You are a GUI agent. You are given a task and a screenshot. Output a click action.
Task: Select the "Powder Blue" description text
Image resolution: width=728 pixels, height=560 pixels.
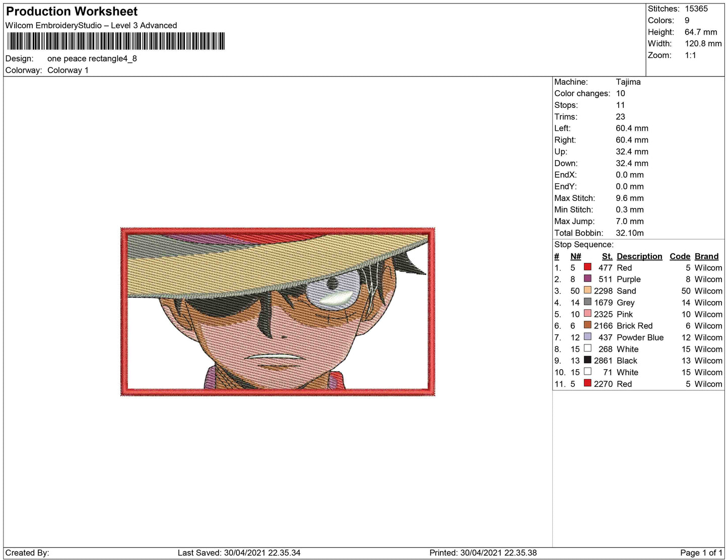[x=640, y=337]
